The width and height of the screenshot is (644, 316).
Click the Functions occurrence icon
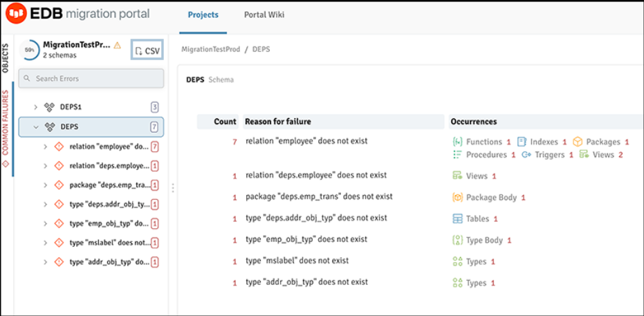[x=457, y=142]
